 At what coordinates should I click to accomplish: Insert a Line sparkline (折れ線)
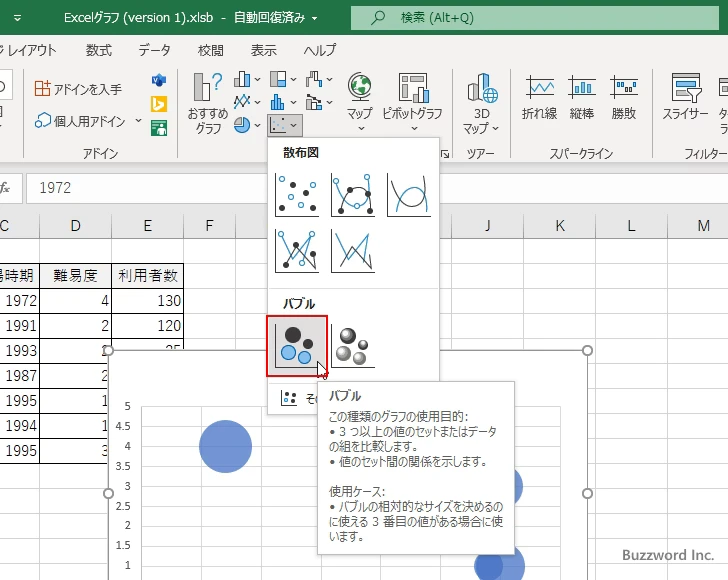(x=540, y=98)
